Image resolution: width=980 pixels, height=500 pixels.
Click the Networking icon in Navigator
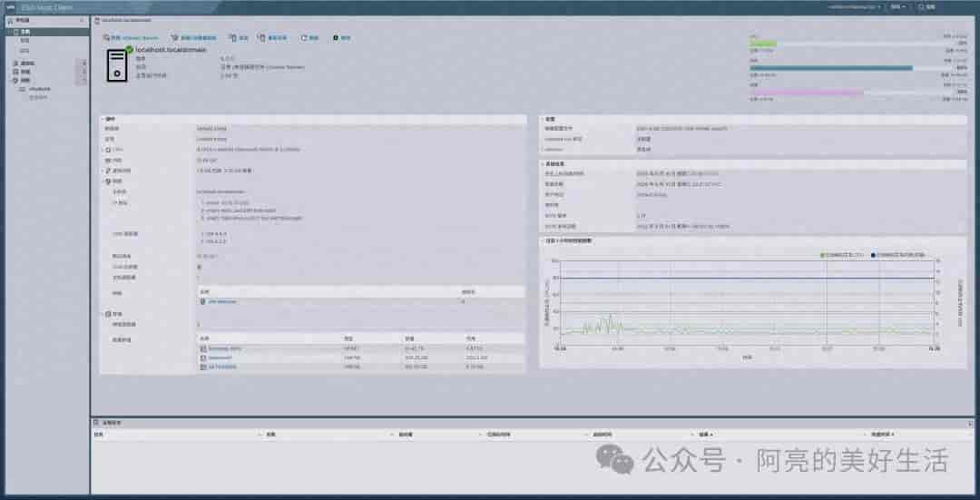pyautogui.click(x=15, y=80)
